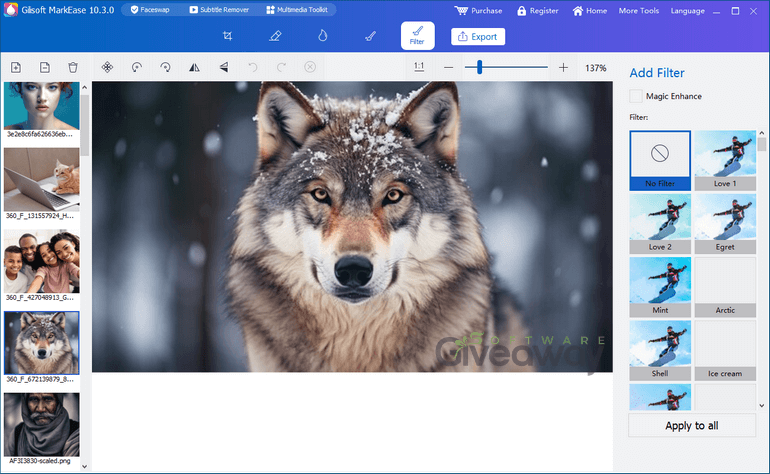The height and width of the screenshot is (474, 770).
Task: Click the Apply to all button
Action: pyautogui.click(x=692, y=425)
